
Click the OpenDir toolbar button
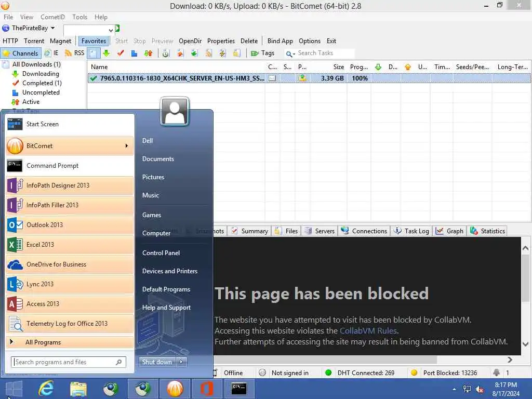[190, 41]
